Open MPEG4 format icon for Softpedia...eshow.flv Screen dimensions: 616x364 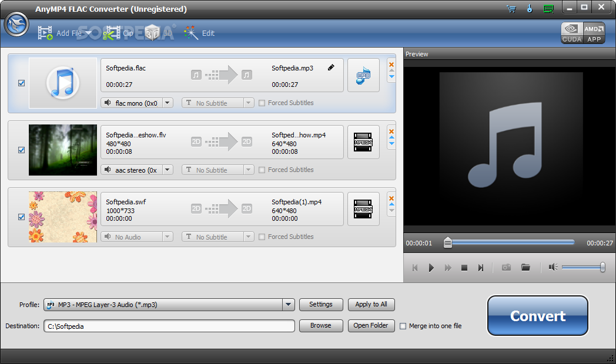coord(363,142)
